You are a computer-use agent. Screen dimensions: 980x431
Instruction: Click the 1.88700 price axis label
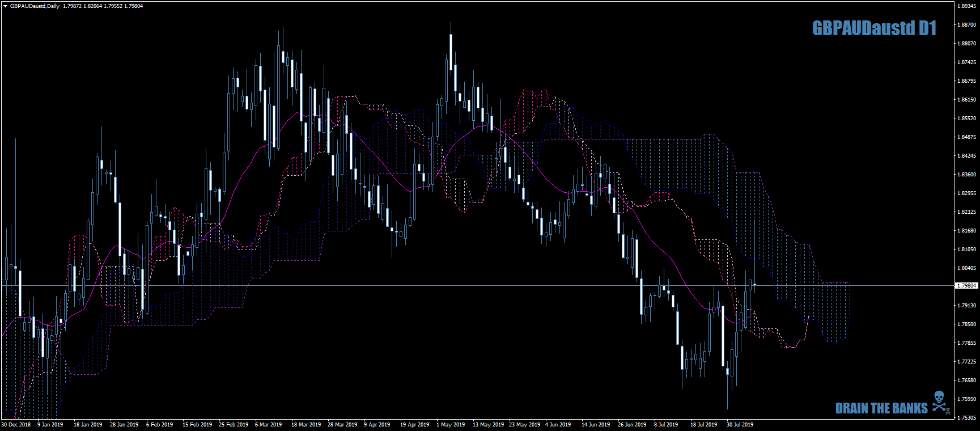pyautogui.click(x=967, y=25)
